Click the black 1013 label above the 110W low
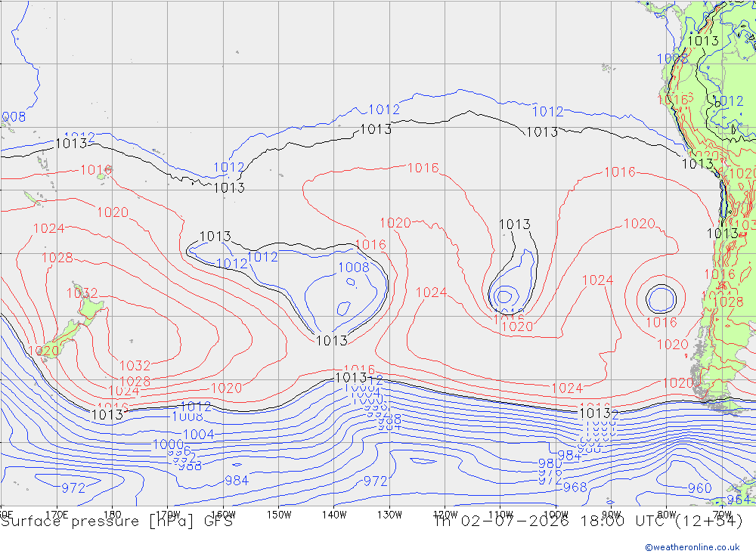 point(514,224)
